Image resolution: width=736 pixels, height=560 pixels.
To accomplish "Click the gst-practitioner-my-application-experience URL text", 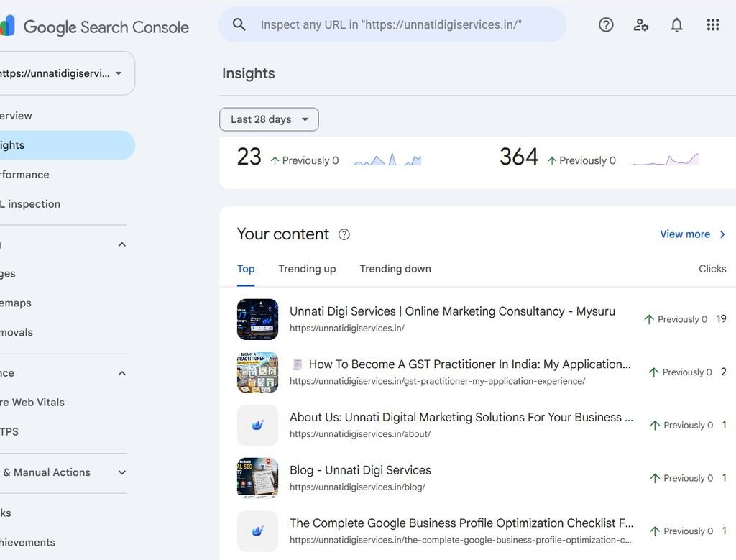I will 438,381.
